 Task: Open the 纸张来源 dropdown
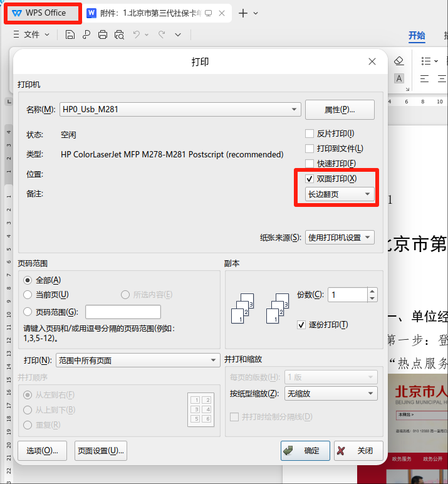tap(340, 238)
